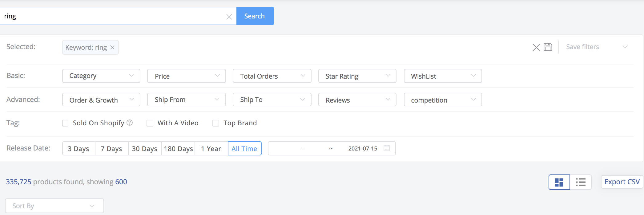Open the calendar date picker icon
The height and width of the screenshot is (215, 644).
387,148
